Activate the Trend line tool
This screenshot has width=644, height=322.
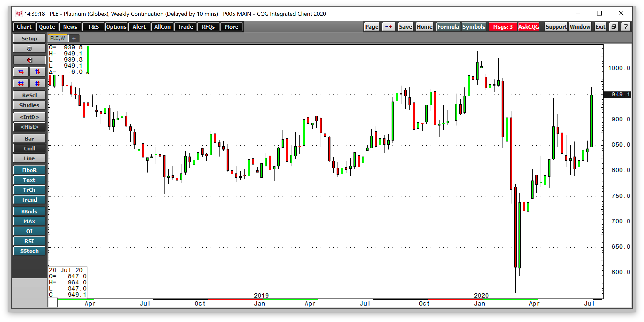[29, 200]
